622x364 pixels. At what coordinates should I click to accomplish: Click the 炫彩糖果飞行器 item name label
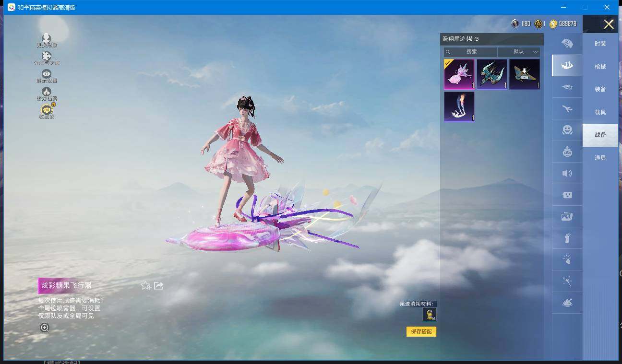66,285
